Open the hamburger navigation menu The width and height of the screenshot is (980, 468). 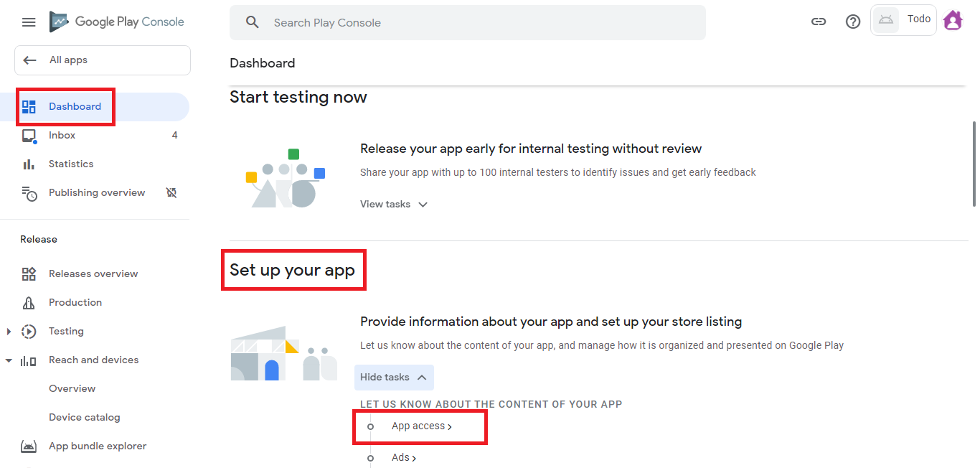pyautogui.click(x=29, y=22)
